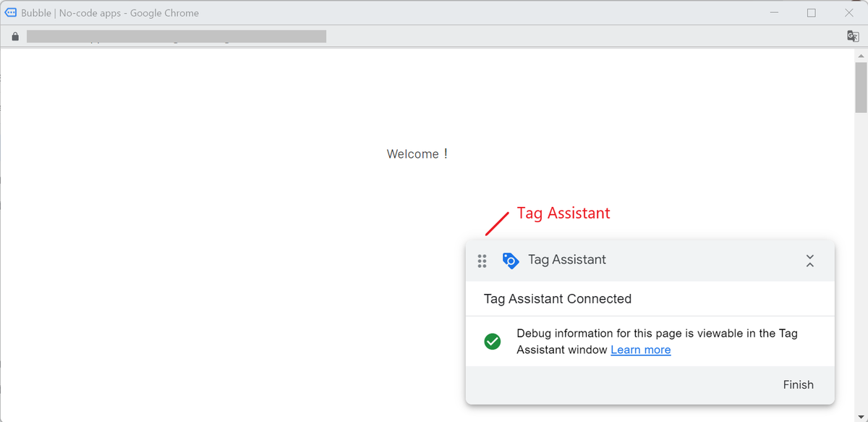Open the Learn more link
Viewport: 868px width, 422px height.
[641, 350]
